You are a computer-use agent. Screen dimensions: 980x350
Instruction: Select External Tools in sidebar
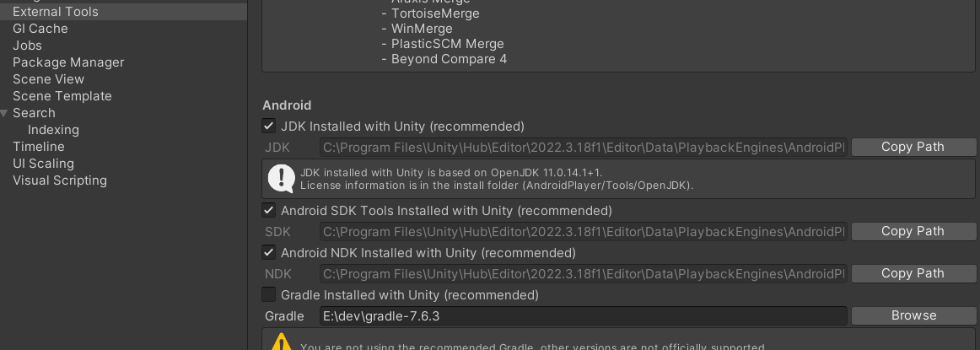(56, 12)
